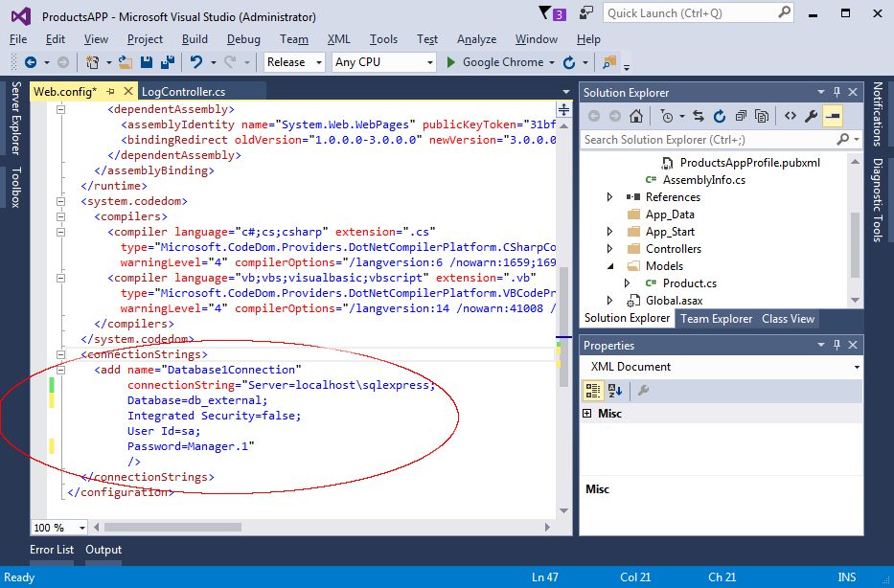Open Solution Explorer properties wrench icon

(811, 115)
